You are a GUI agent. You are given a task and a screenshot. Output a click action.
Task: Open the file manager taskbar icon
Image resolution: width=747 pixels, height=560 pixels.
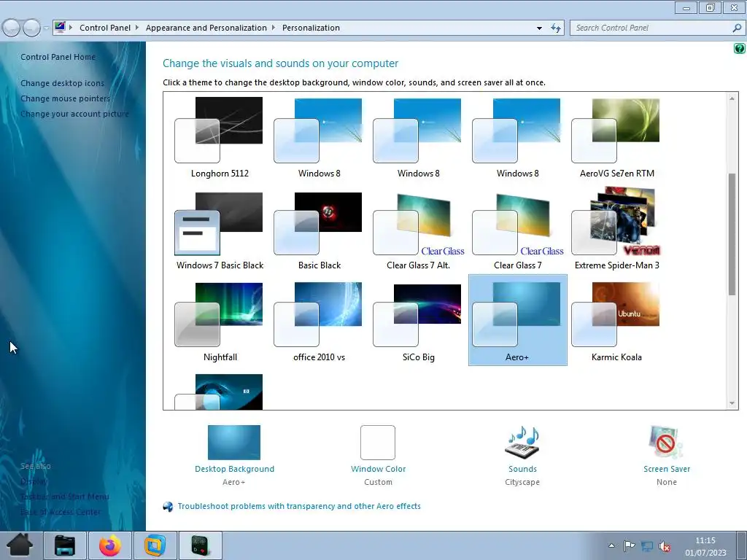click(x=65, y=545)
